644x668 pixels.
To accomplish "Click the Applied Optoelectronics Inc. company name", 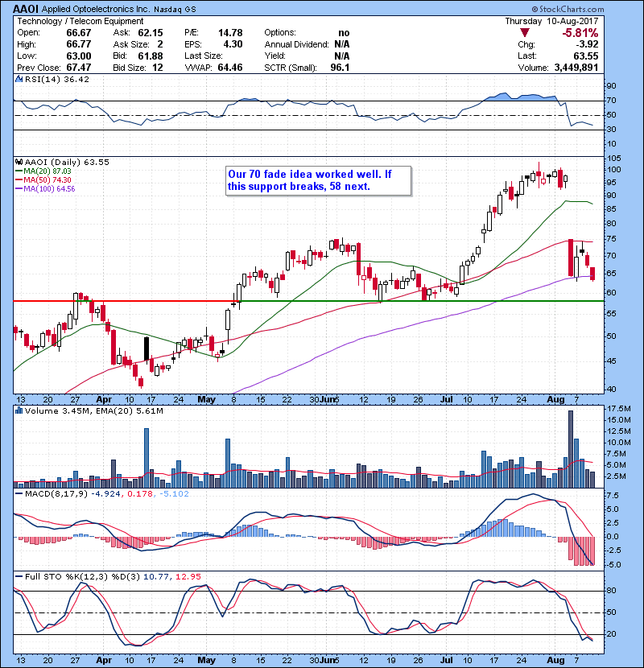I will (x=96, y=10).
